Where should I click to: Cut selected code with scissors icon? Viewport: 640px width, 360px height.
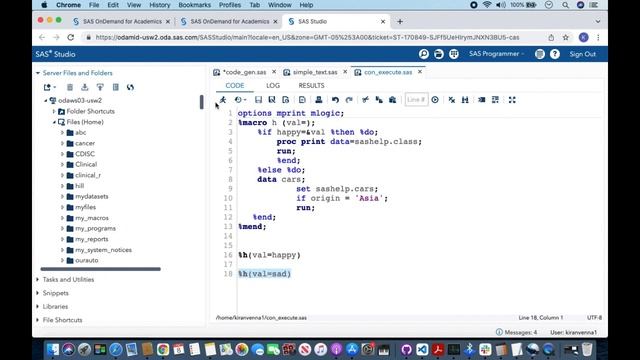365,100
